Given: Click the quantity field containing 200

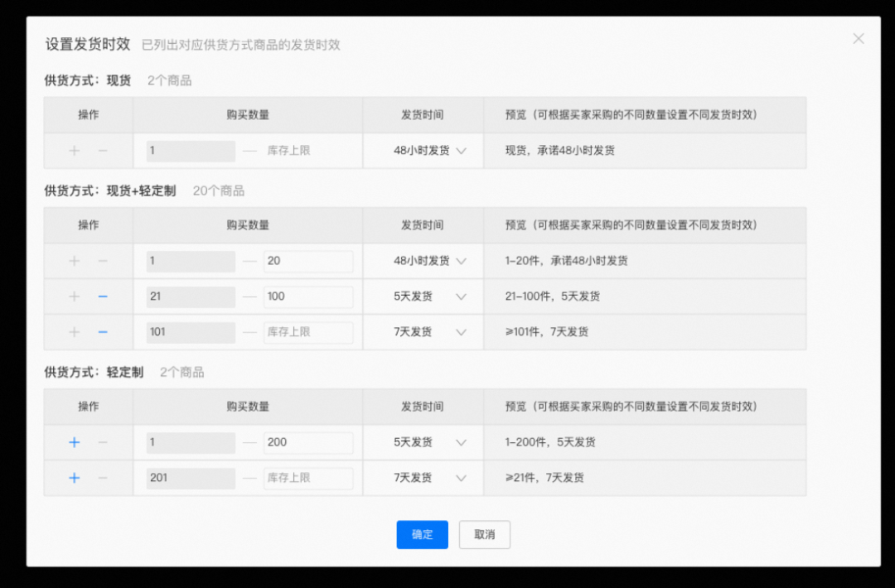Looking at the screenshot, I should [x=308, y=442].
